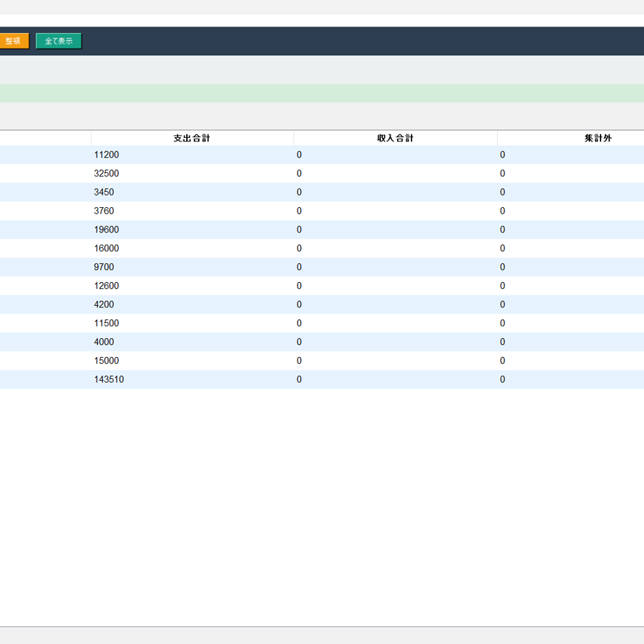Select the 11500 cell in 支出合計
The image size is (644, 644).
pyautogui.click(x=192, y=323)
